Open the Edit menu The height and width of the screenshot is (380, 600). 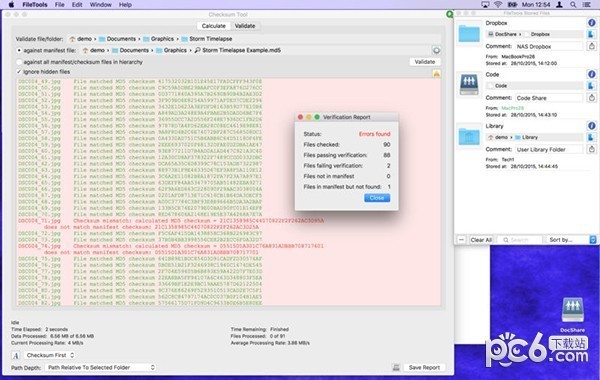coord(77,5)
